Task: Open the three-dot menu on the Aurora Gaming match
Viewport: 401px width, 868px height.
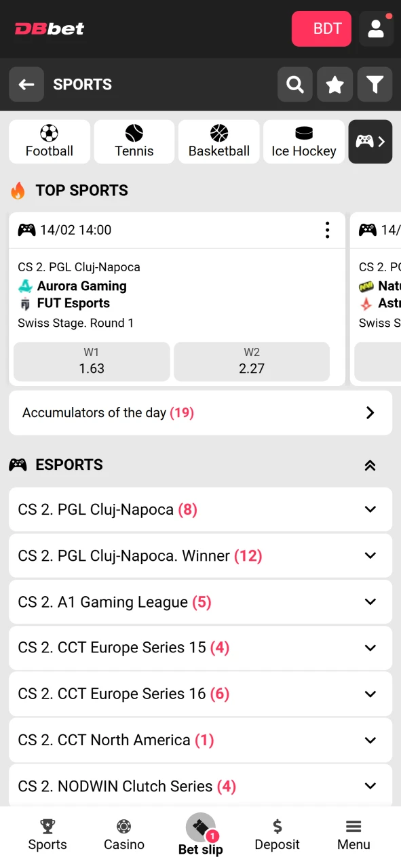Action: [x=327, y=230]
